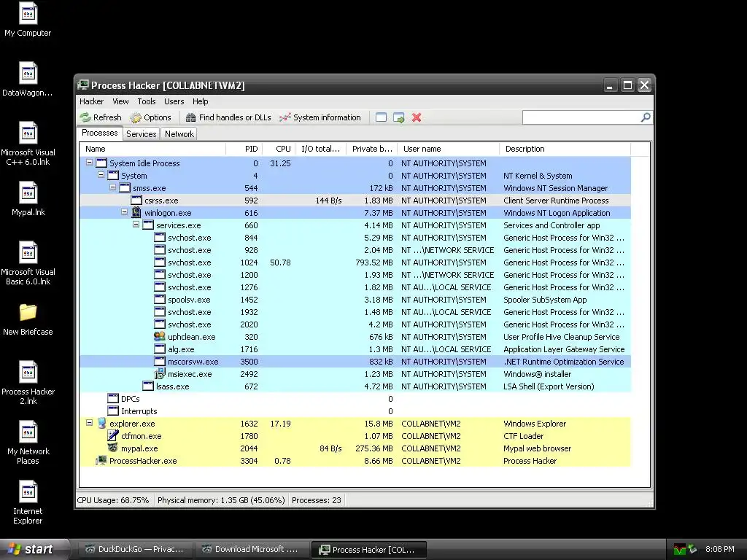Click Processes: 23 status entry
Image resolution: width=747 pixels, height=560 pixels.
(x=317, y=500)
